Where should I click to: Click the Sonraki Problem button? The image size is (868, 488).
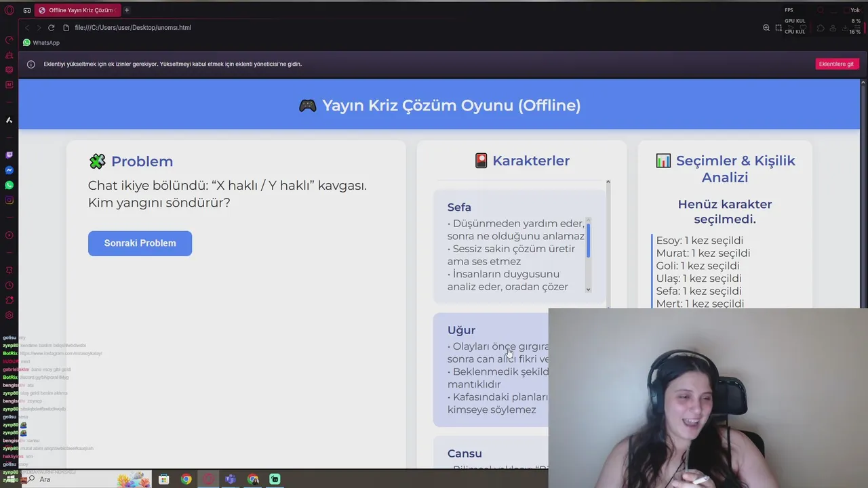140,243
